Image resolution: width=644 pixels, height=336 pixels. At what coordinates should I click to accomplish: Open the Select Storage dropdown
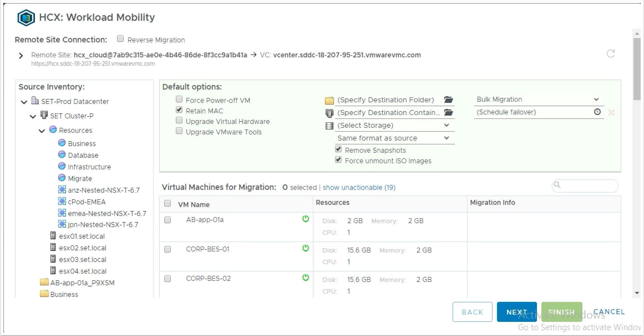click(395, 125)
